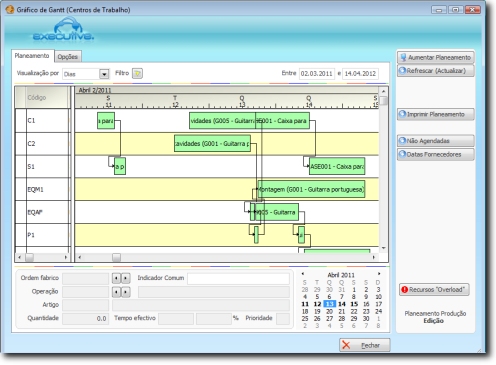
Task: Click the Artigo code field
Action: click(x=86, y=305)
